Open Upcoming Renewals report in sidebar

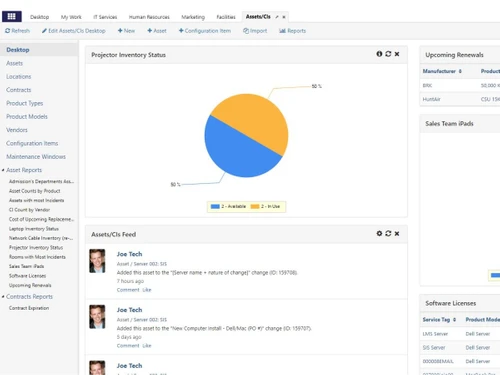click(30, 285)
